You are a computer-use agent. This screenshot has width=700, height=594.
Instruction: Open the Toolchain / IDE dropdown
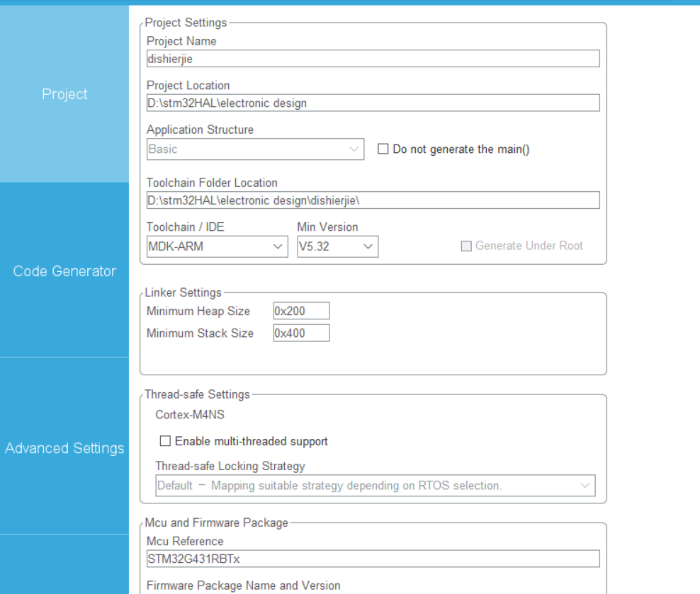pyautogui.click(x=217, y=246)
